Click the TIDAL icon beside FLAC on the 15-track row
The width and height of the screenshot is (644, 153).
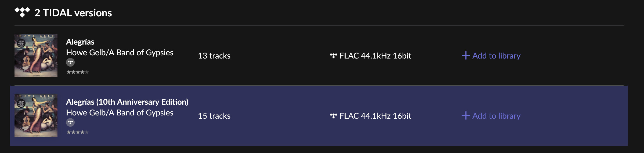tap(333, 116)
